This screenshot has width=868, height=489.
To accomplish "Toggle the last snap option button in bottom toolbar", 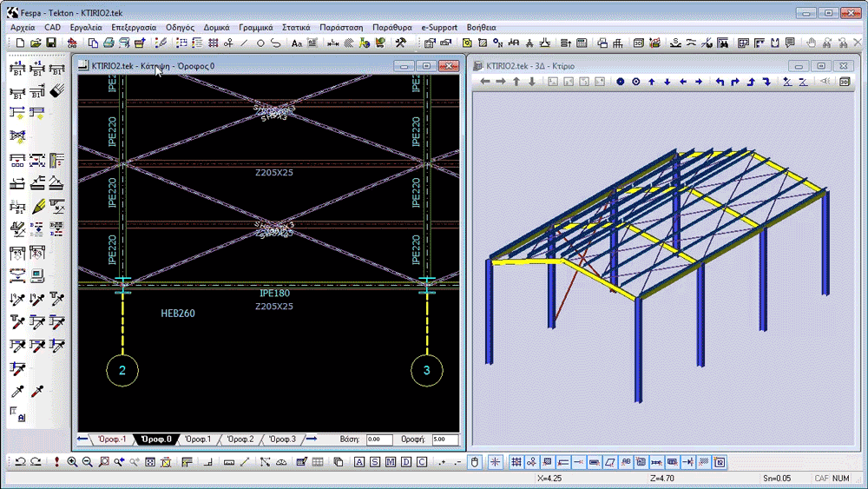I will (719, 462).
